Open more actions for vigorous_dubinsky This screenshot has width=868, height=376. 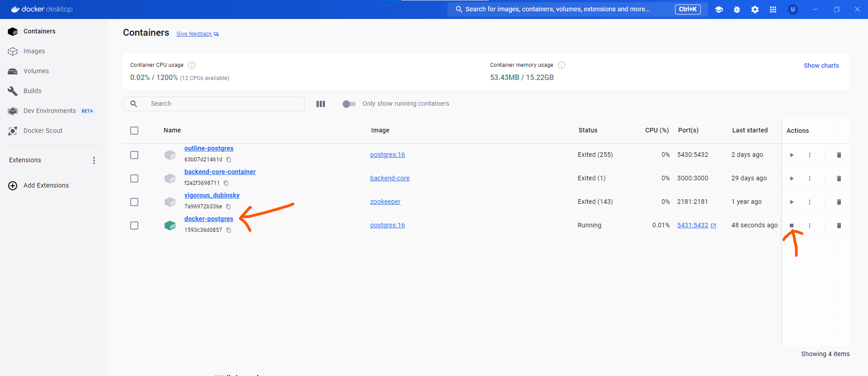810,202
